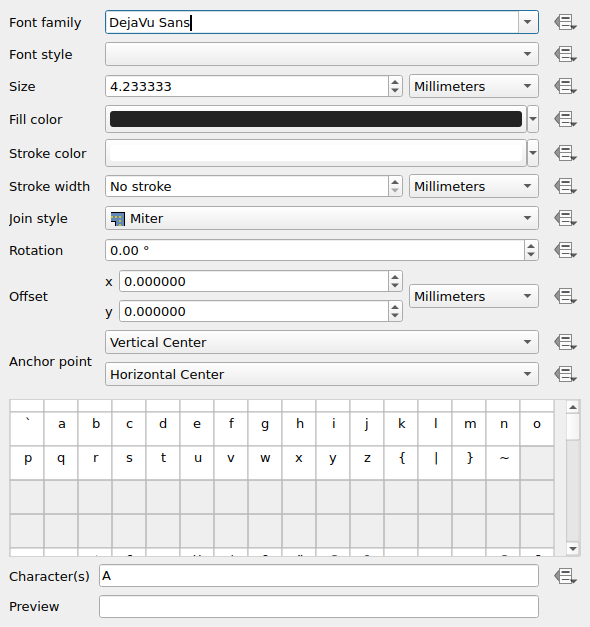Screen dimensions: 590x627
Task: Open data-defined override for Stroke width
Action: coord(565,186)
